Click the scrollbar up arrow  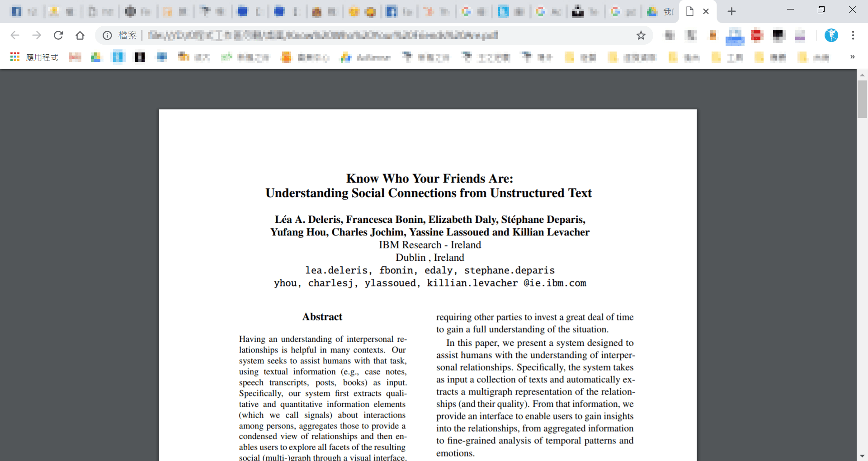click(x=862, y=75)
